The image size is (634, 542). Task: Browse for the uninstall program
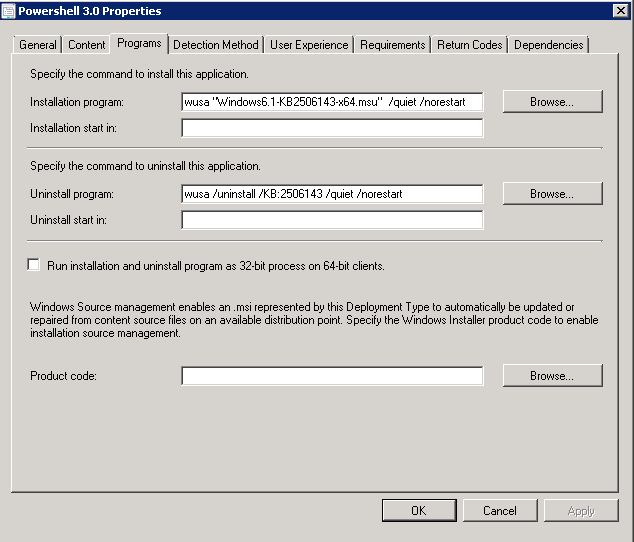(x=552, y=194)
